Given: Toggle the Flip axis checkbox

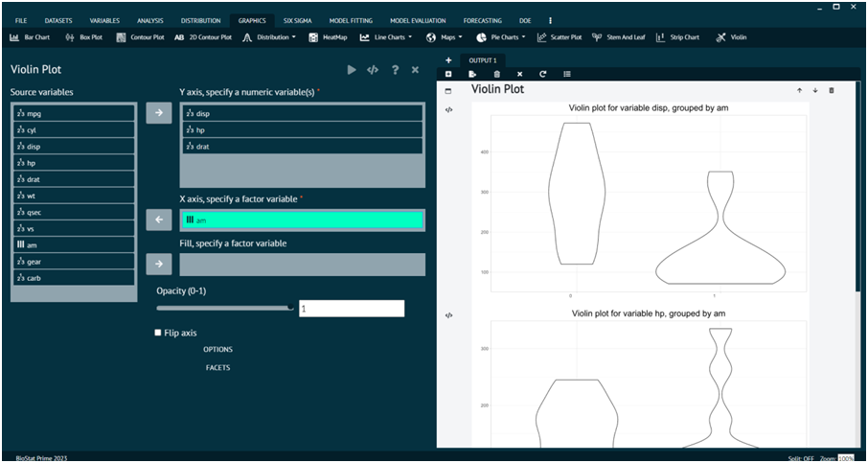Looking at the screenshot, I should (x=158, y=333).
